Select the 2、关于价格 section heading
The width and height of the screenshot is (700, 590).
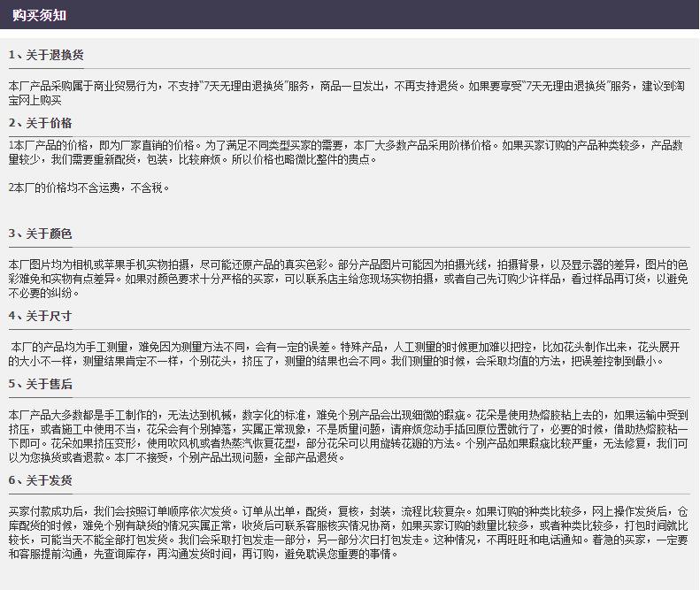[41, 123]
